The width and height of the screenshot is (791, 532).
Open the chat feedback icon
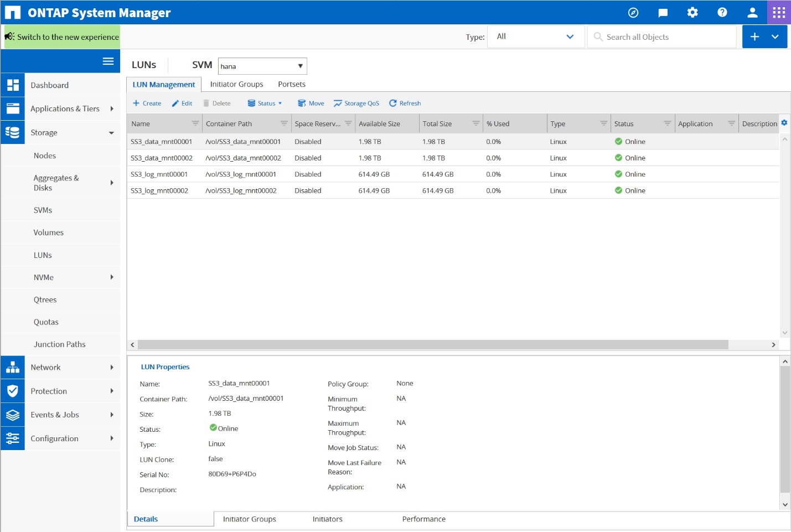click(x=663, y=12)
